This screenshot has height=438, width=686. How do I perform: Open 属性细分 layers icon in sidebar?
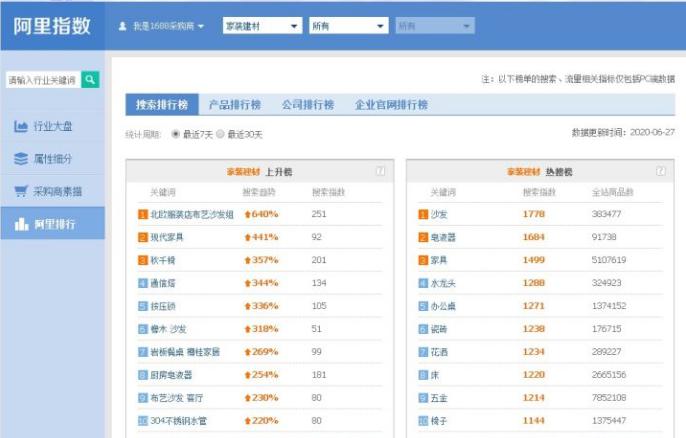tap(21, 159)
